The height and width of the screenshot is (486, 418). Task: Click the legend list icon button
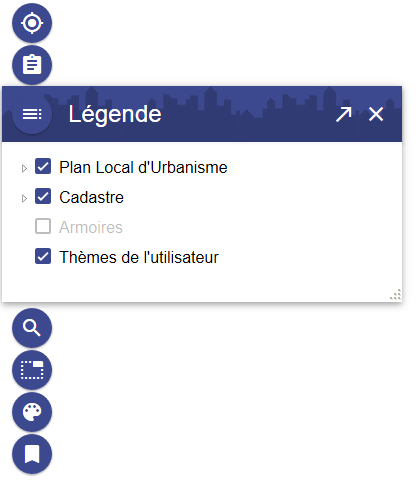(32, 114)
